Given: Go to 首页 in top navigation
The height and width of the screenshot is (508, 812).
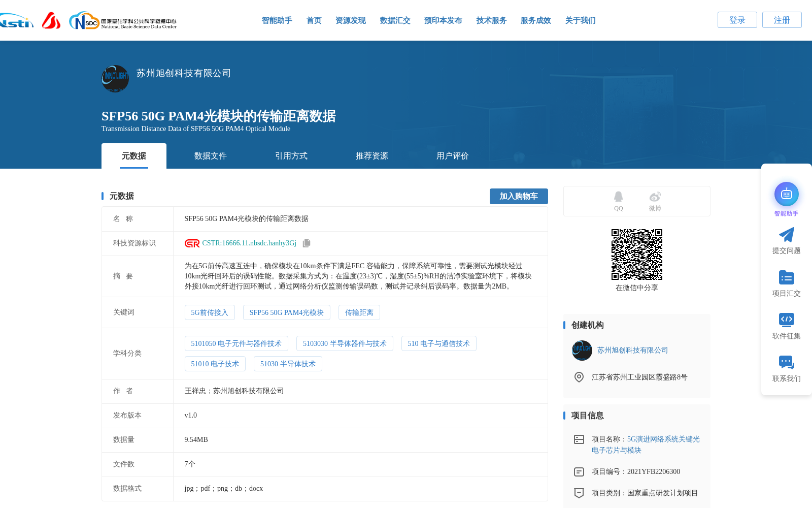Looking at the screenshot, I should [x=314, y=20].
